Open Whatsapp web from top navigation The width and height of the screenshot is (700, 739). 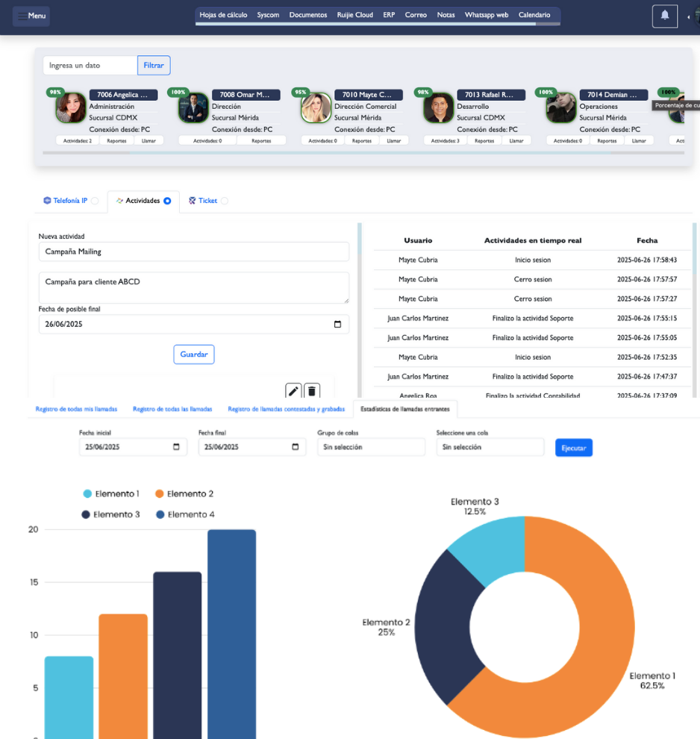pyautogui.click(x=486, y=15)
